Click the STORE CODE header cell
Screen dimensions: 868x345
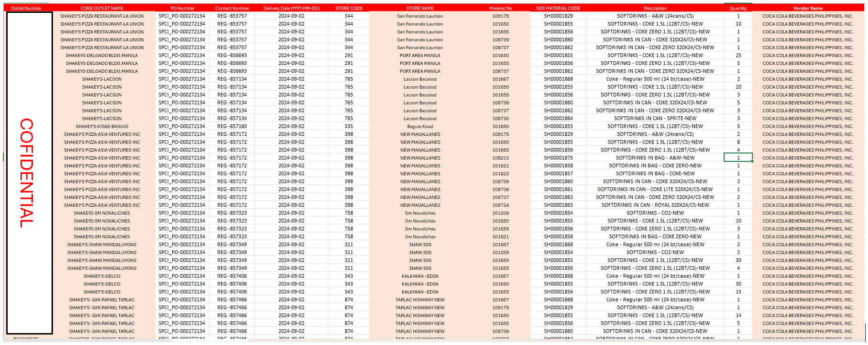349,8
